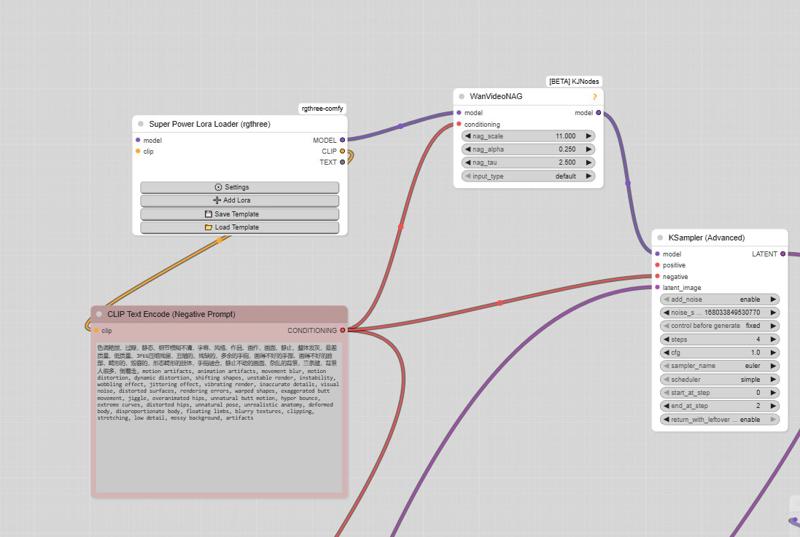Click the [BETA] KJNodes badge above WanVideoNAG
Screen dimensions: 800x537
click(574, 82)
